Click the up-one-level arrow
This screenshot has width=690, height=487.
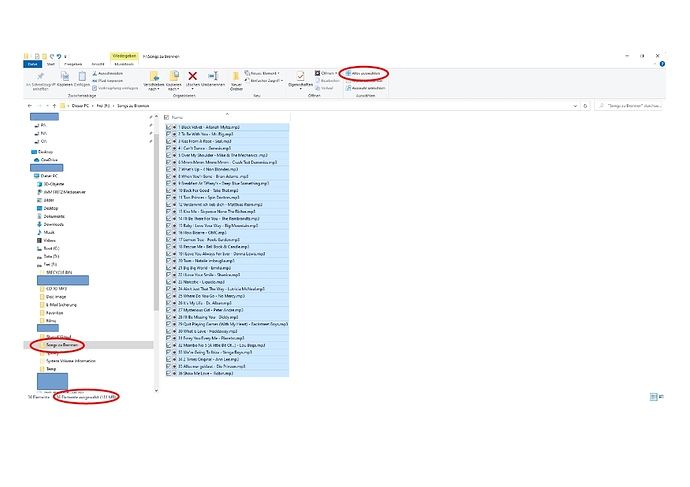click(x=55, y=106)
